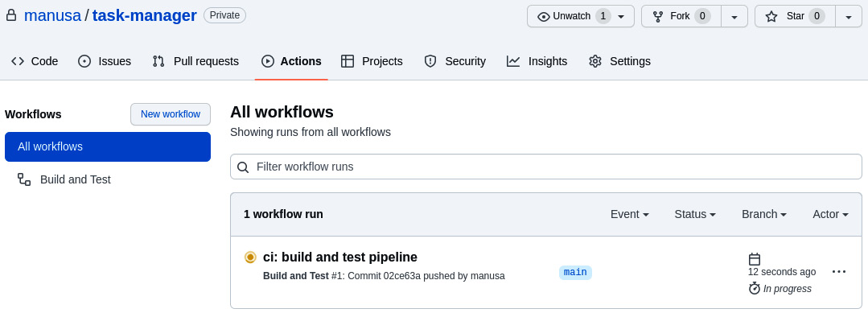Open the task-manager repository link
This screenshot has height=313, width=868.
[x=145, y=15]
